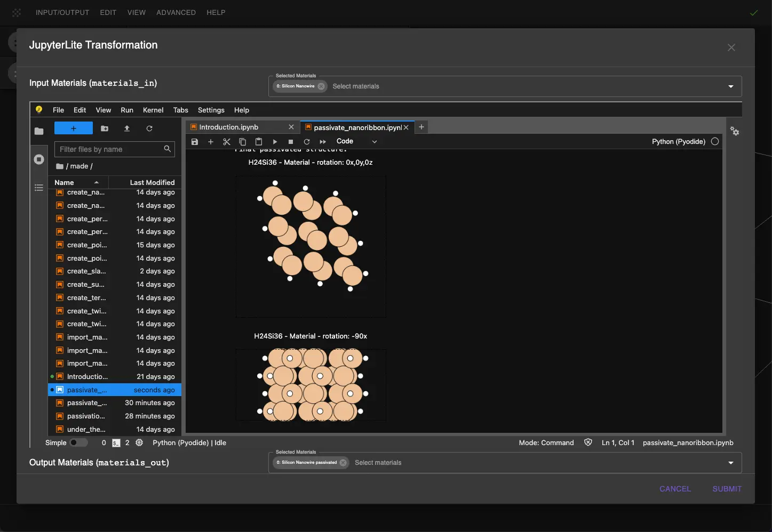
Task: Expand the Output Materials selection dropdown
Action: point(730,463)
